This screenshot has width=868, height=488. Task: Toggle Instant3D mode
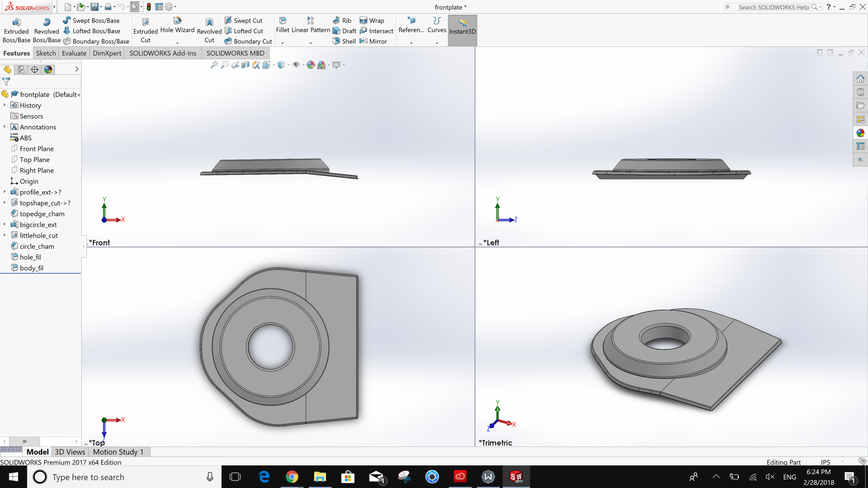click(462, 31)
